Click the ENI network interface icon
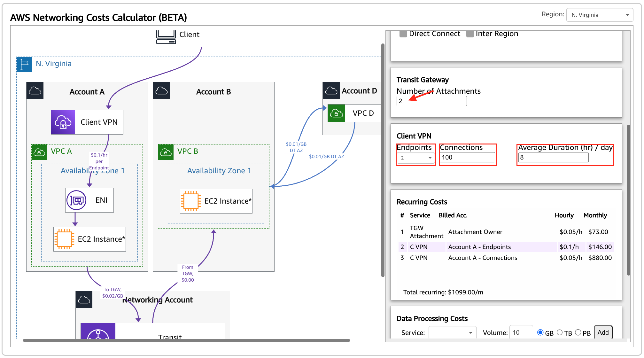644x358 pixels. pos(76,200)
